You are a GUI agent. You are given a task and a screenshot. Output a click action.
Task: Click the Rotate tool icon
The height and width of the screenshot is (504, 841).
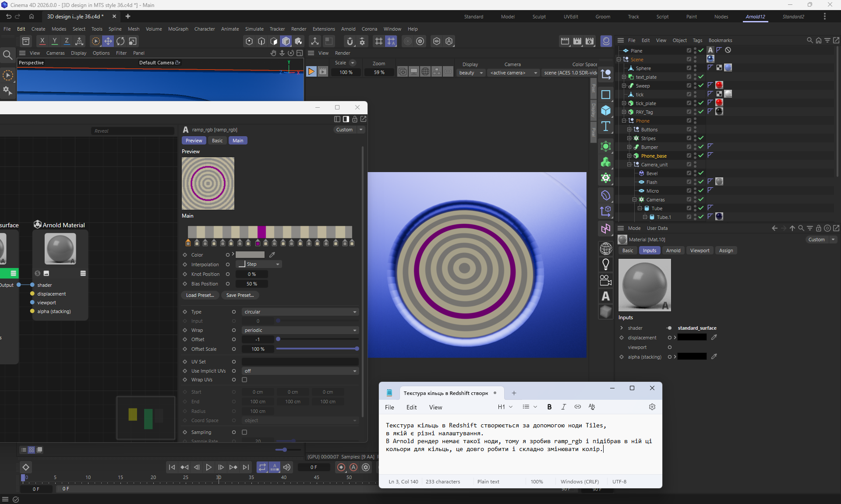[x=120, y=41]
